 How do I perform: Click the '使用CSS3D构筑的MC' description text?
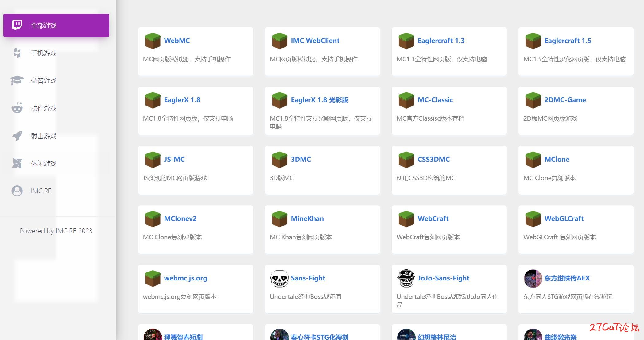click(426, 178)
